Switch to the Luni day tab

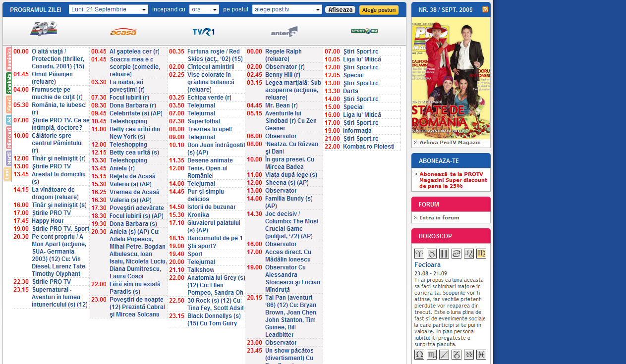pyautogui.click(x=7, y=174)
